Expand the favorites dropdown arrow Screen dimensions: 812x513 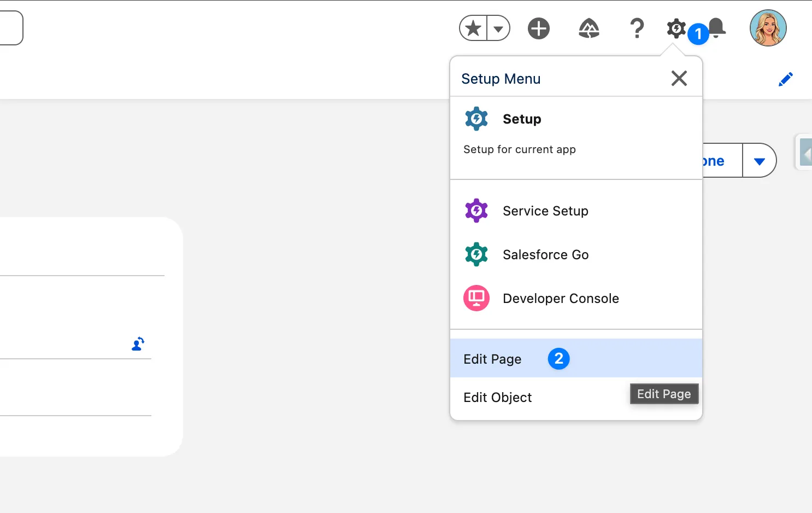tap(498, 28)
